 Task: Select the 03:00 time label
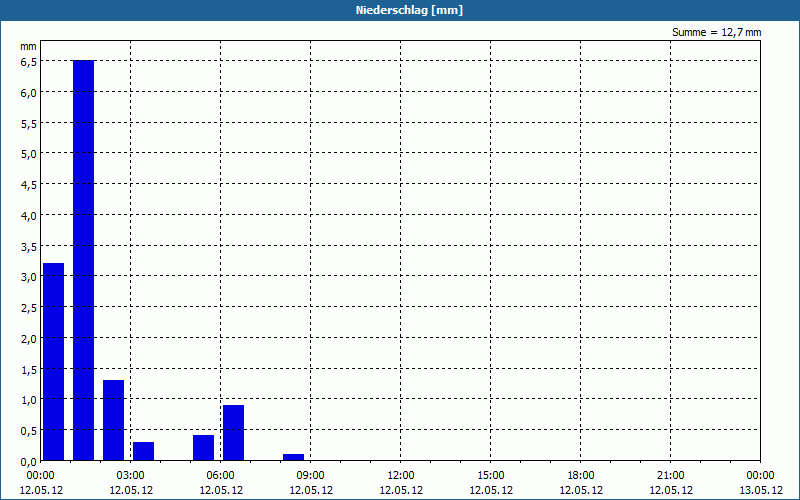(x=131, y=476)
